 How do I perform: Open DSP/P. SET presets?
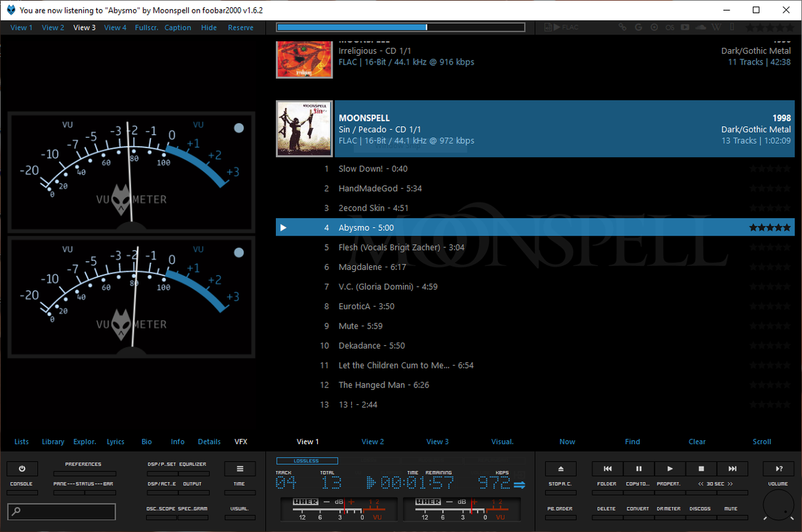click(x=162, y=467)
